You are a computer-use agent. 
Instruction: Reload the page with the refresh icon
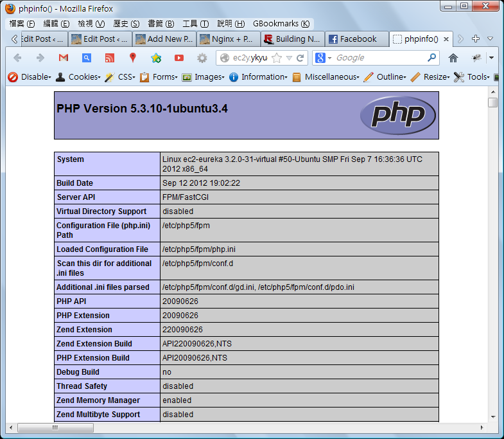click(300, 58)
